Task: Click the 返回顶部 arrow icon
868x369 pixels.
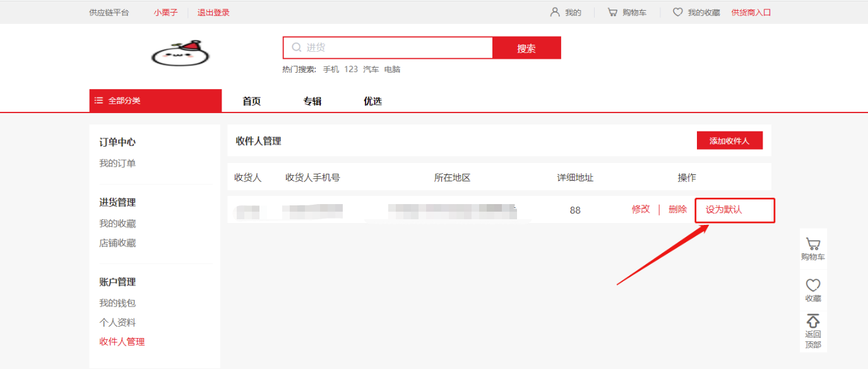Action: pyautogui.click(x=813, y=321)
